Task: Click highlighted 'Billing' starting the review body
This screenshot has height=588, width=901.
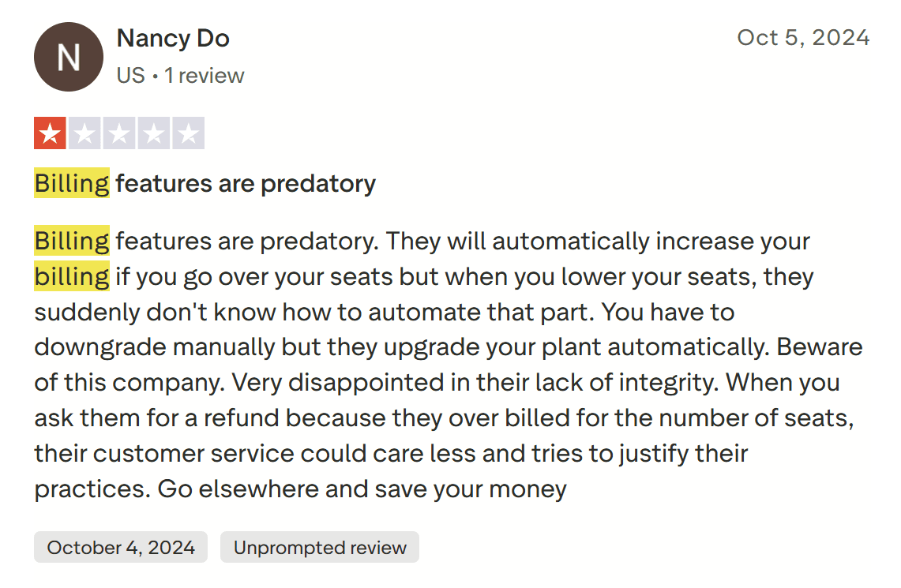Action: click(72, 241)
